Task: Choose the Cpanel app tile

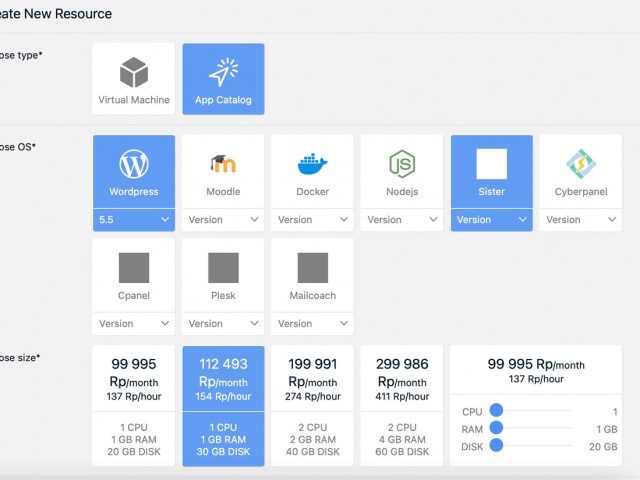Action: 133,275
